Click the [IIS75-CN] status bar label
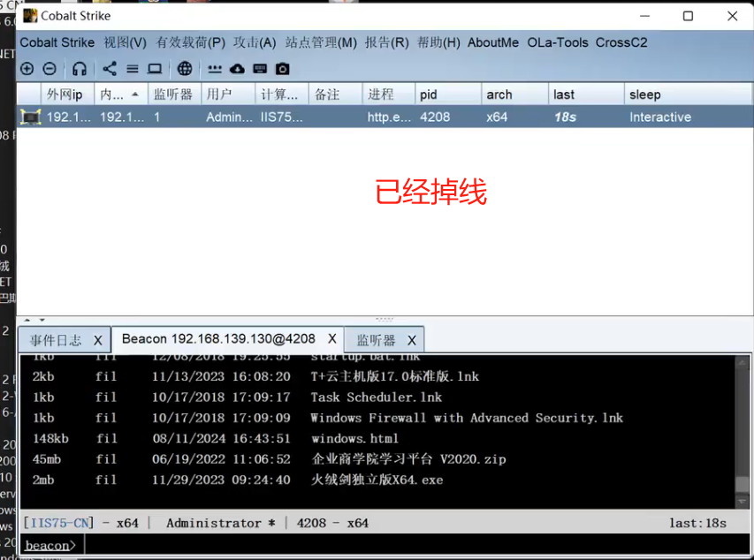 tap(58, 523)
